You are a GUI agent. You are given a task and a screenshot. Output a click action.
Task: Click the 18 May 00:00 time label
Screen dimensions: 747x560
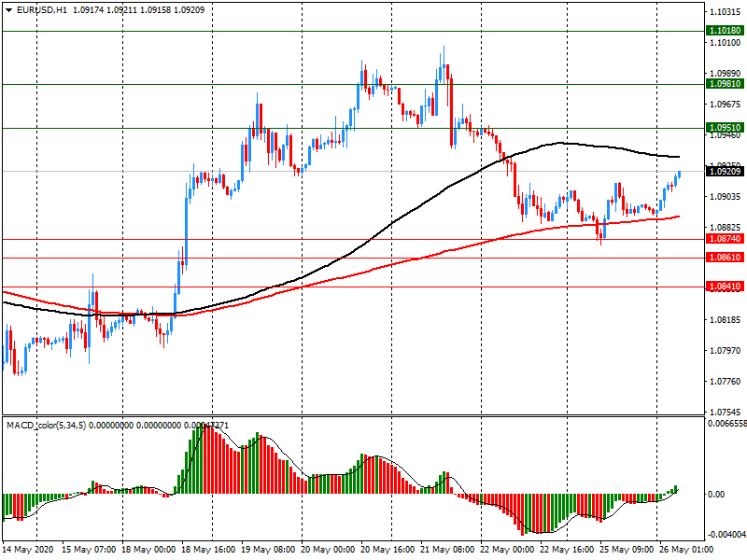pyautogui.click(x=148, y=550)
